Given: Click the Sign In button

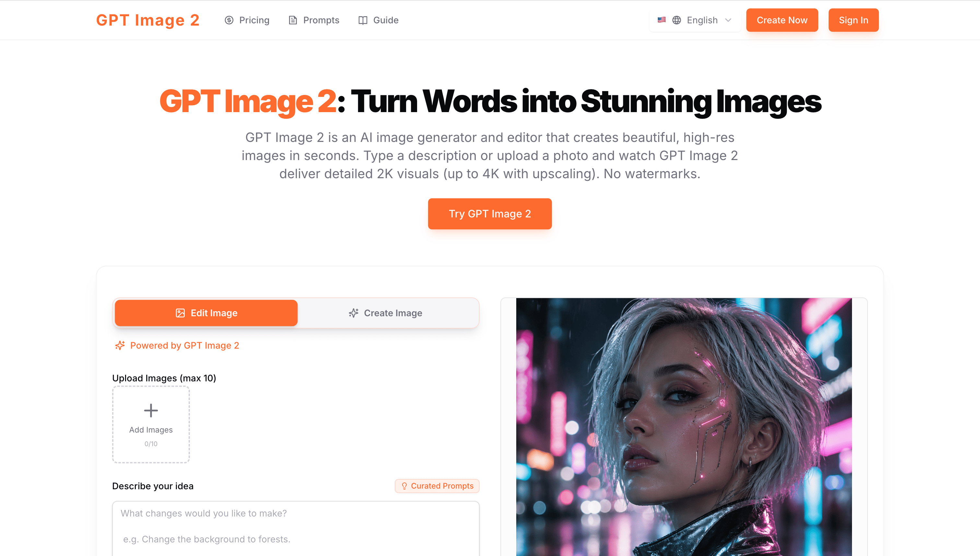Looking at the screenshot, I should tap(853, 20).
